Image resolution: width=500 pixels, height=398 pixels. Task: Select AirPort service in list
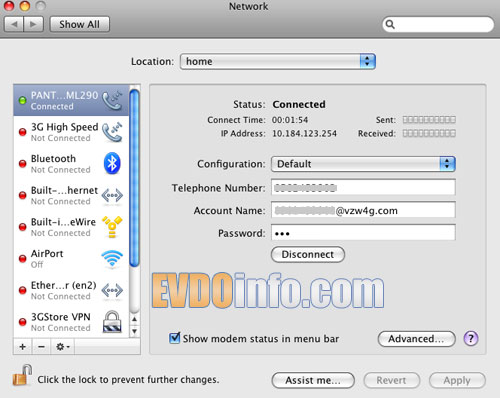tap(71, 259)
